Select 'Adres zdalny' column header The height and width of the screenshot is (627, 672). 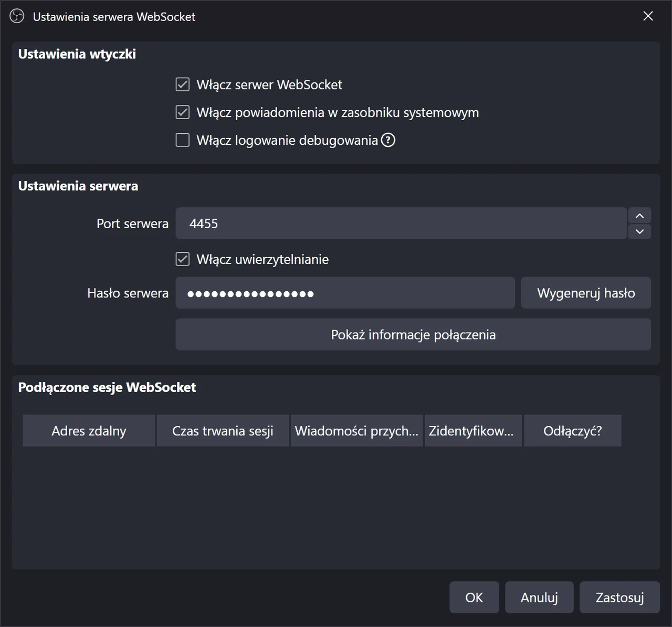[x=89, y=431]
